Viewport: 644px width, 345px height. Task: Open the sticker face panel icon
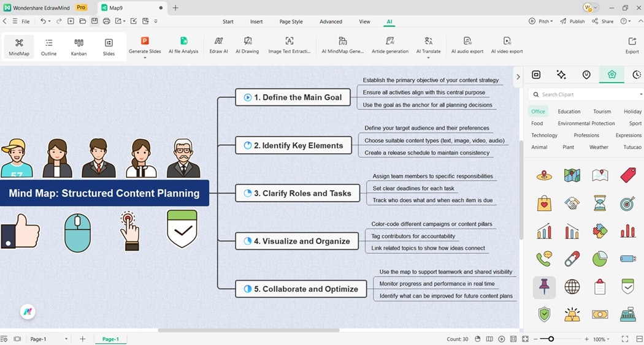coord(586,74)
